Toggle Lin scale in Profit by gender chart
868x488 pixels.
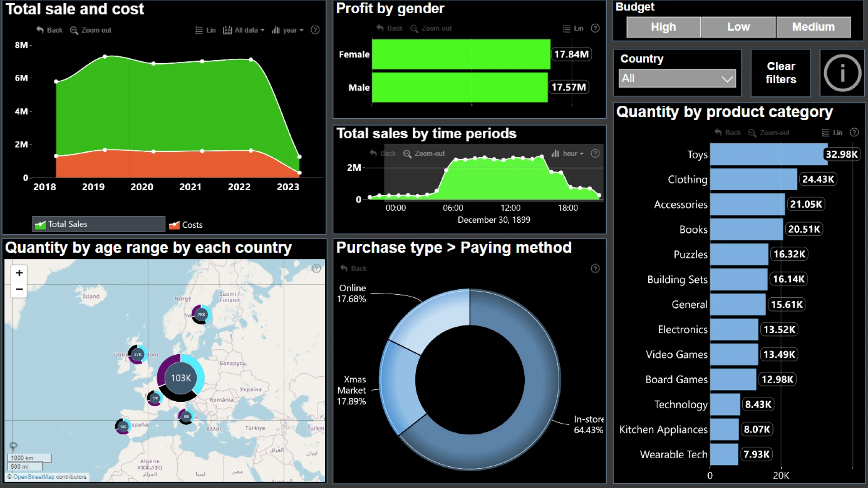573,28
